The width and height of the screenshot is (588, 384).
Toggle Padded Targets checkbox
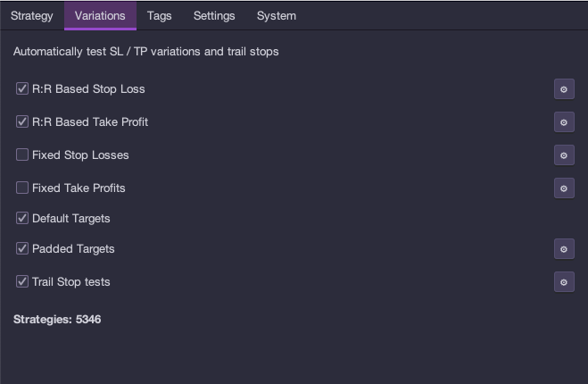pyautogui.click(x=22, y=248)
